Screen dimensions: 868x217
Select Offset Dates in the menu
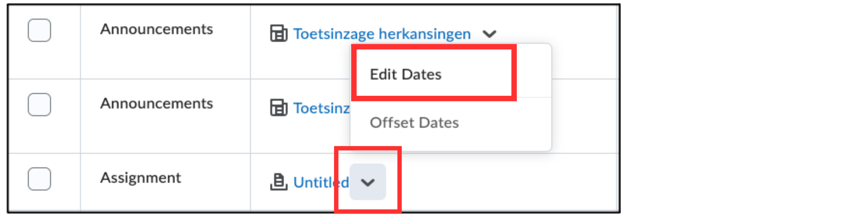click(414, 123)
